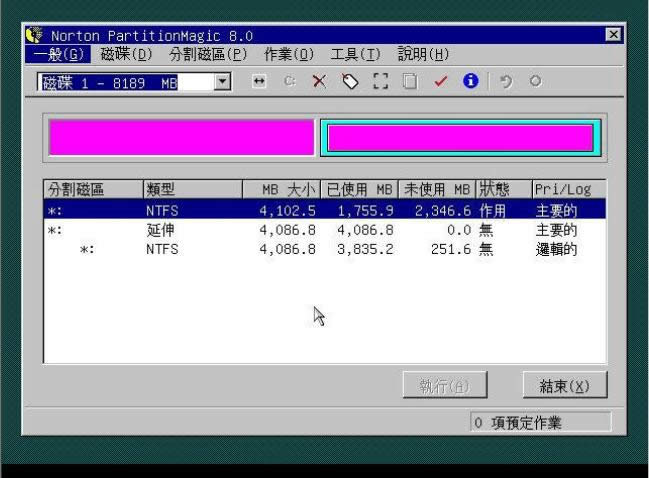This screenshot has height=478, width=649.
Task: Click the red X delete partition icon
Action: pos(319,82)
